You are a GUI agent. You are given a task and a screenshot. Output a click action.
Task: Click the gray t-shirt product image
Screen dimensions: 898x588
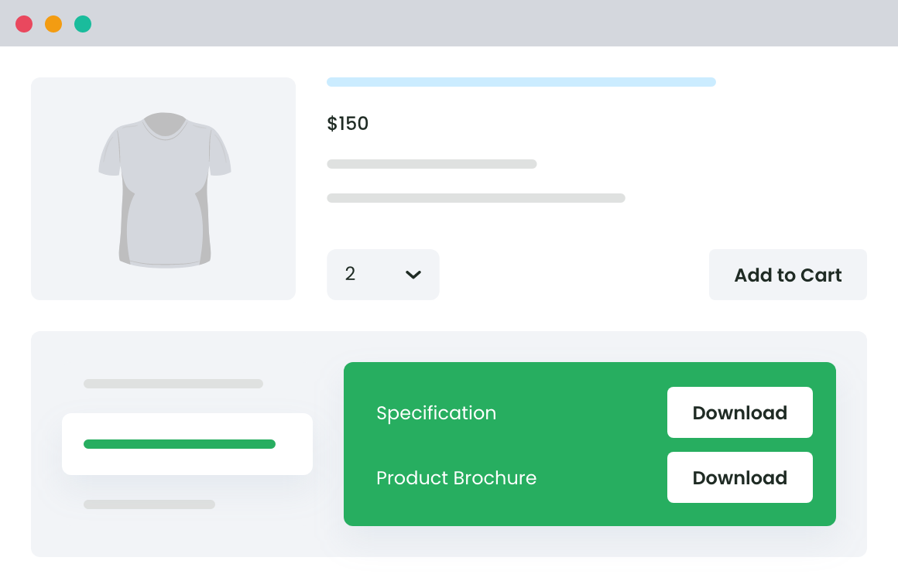point(165,190)
